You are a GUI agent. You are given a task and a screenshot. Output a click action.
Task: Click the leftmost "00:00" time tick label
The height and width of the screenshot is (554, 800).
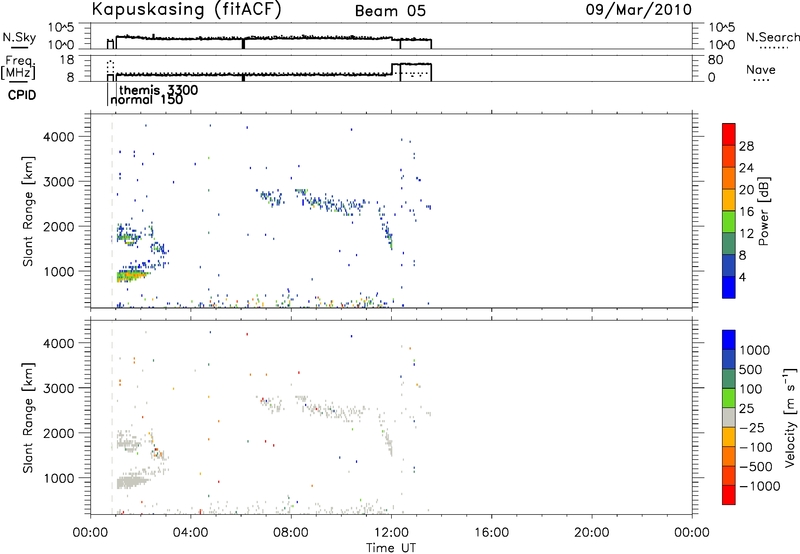[x=91, y=533]
